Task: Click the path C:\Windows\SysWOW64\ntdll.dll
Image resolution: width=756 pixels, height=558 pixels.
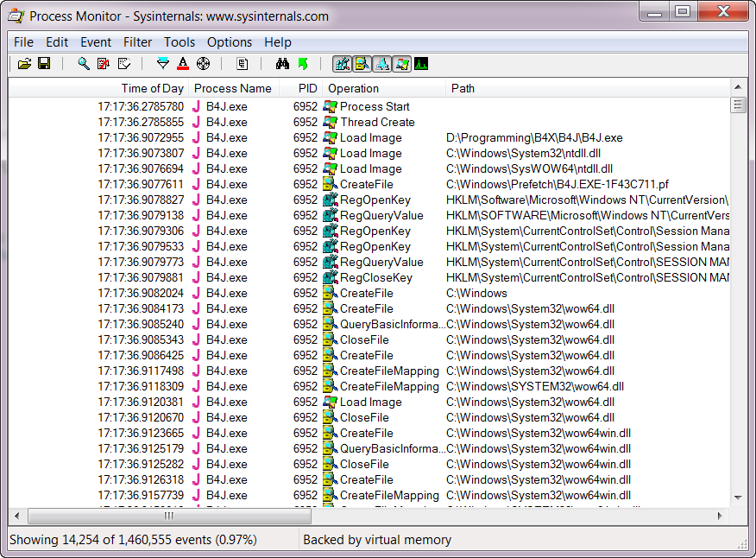Action: tap(529, 169)
